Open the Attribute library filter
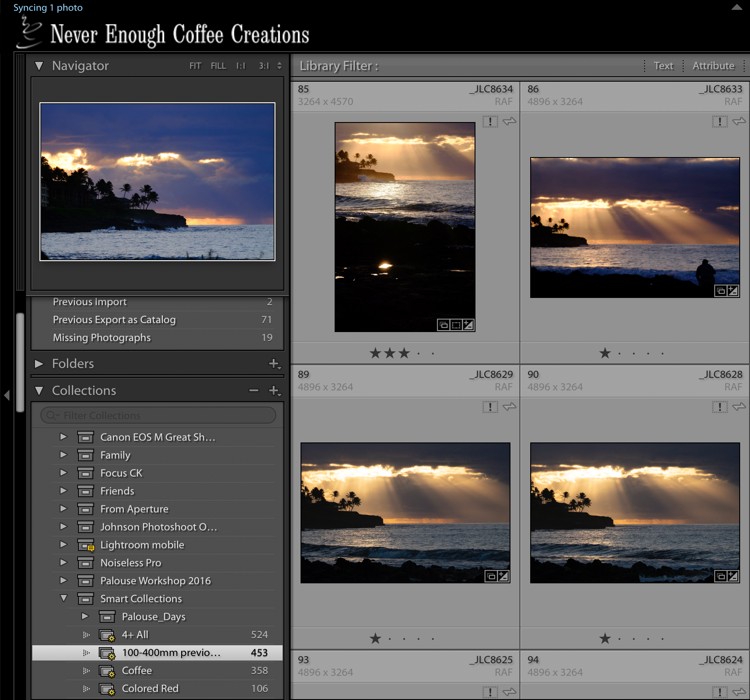The height and width of the screenshot is (700, 750). coord(713,66)
